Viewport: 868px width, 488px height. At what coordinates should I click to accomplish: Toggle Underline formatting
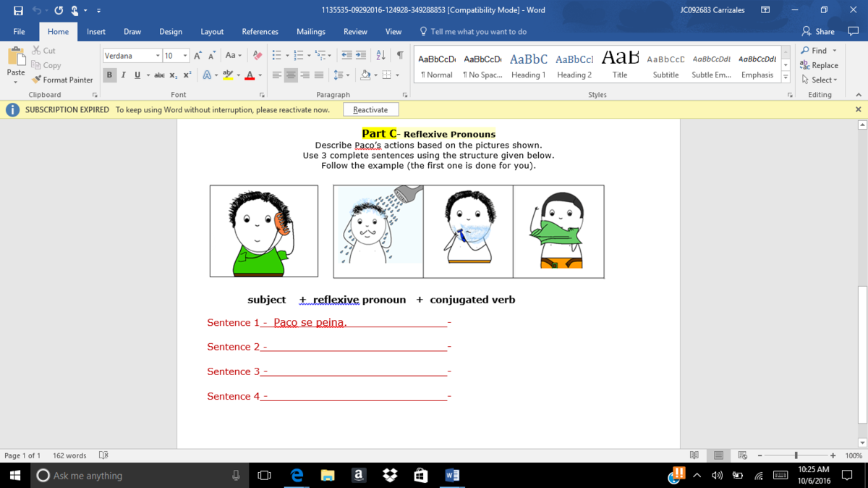point(137,75)
